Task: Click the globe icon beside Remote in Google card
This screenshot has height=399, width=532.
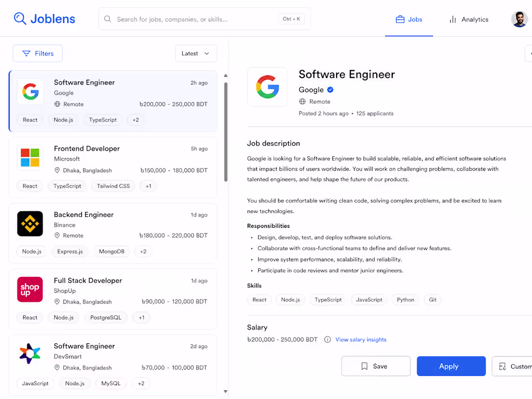Action: tap(58, 104)
